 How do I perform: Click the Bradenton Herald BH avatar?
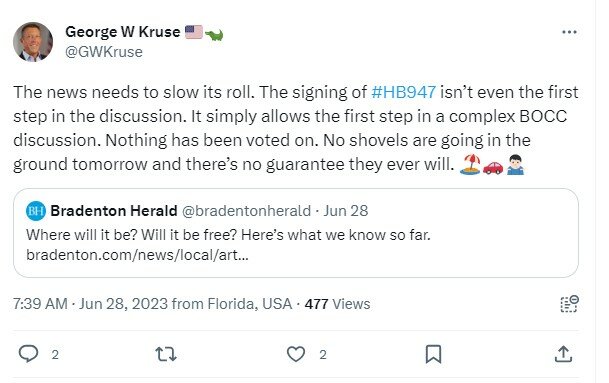36,211
